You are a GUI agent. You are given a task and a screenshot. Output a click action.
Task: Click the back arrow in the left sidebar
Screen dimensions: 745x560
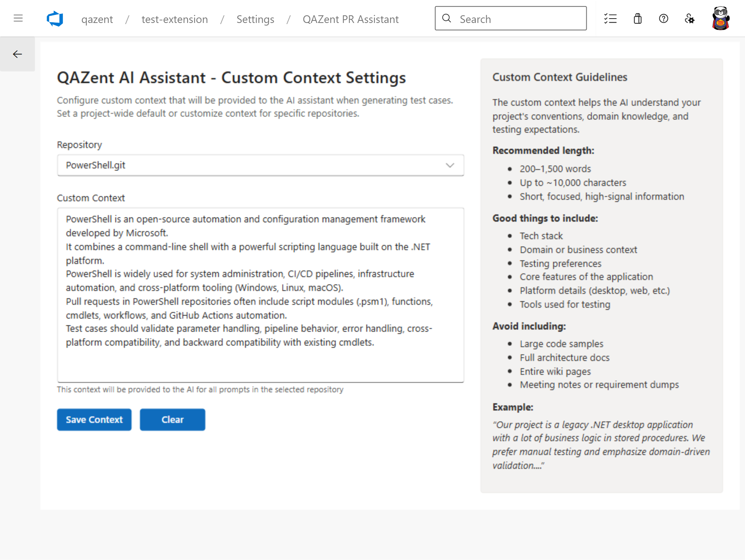click(x=17, y=54)
